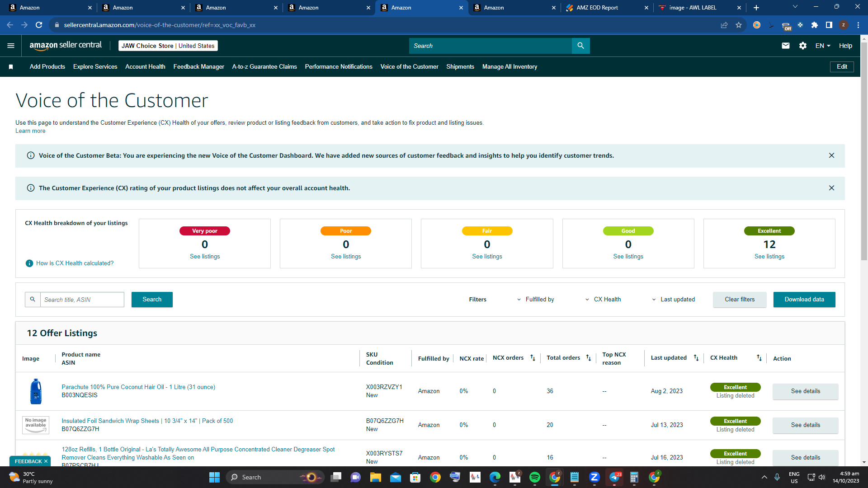Viewport: 868px width, 488px height.
Task: Click the Download data button
Action: 804,300
